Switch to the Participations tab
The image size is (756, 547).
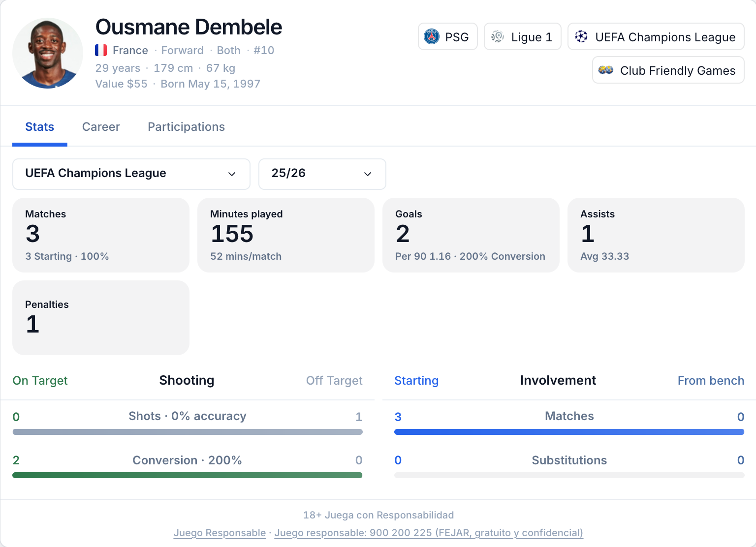click(186, 127)
